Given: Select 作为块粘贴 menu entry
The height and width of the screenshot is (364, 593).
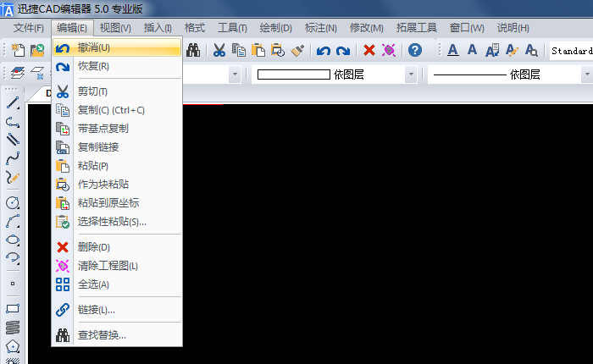Looking at the screenshot, I should click(117, 184).
